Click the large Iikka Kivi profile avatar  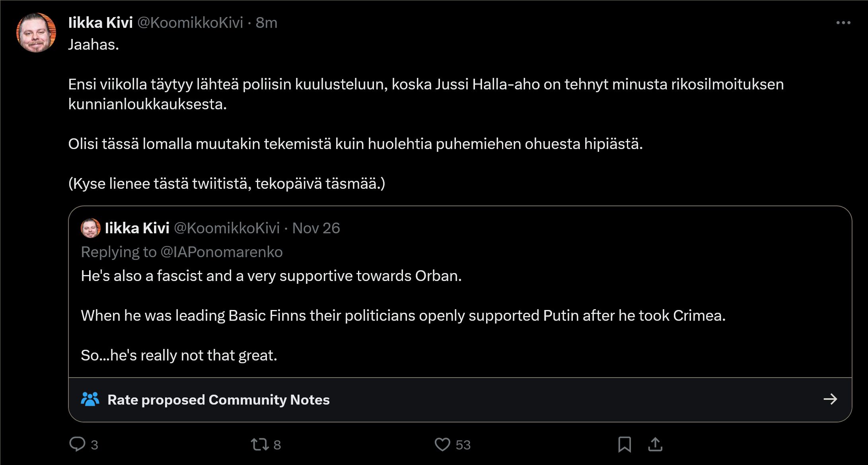(x=36, y=33)
